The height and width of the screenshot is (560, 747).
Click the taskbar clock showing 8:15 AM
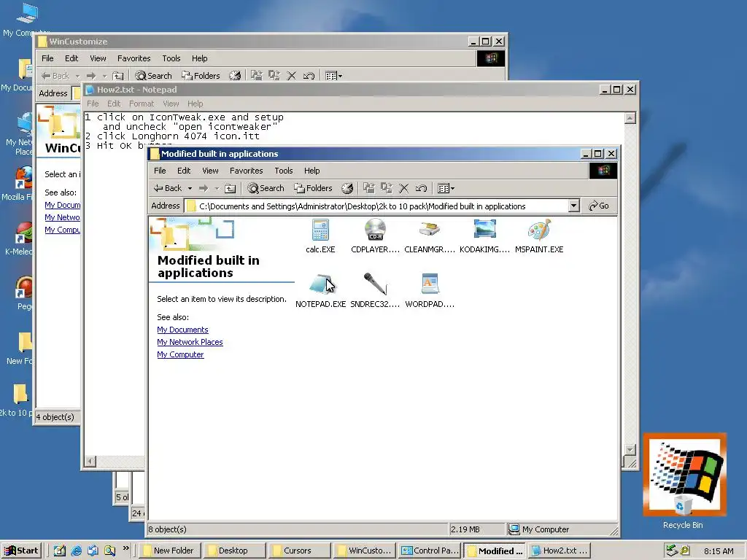719,551
